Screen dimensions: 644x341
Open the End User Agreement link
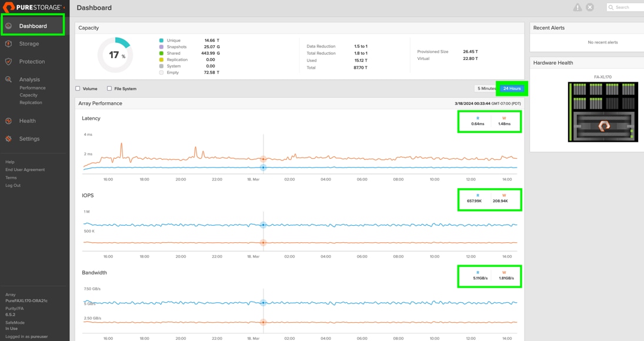(25, 170)
